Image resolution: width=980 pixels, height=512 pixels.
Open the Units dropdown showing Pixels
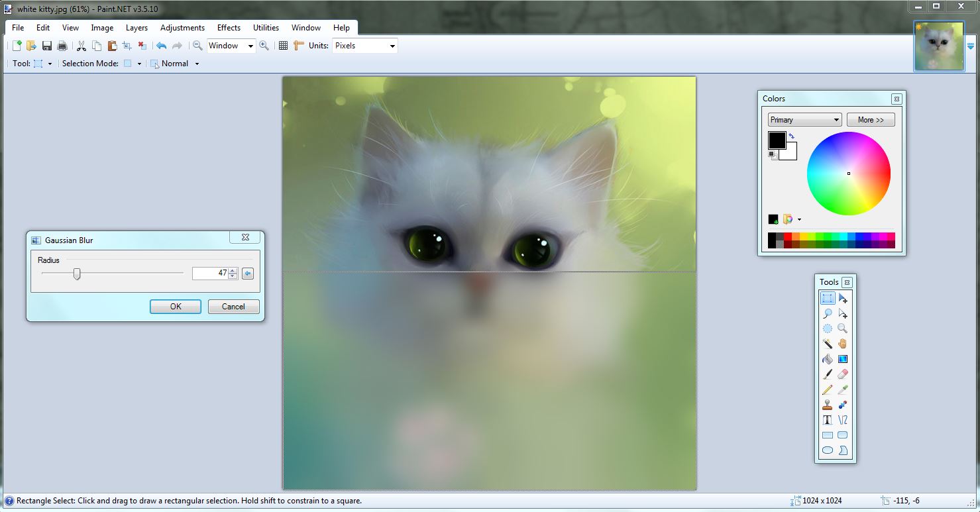(364, 46)
